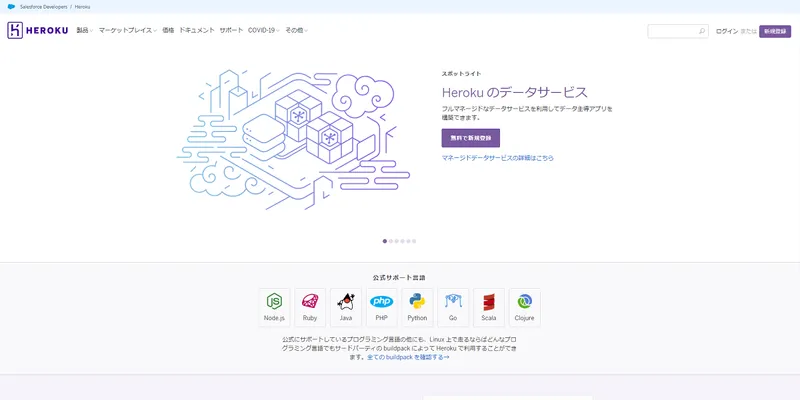Viewport: 800px width, 400px height.
Task: Click the 公式サポート言語 heading
Action: pyautogui.click(x=399, y=278)
